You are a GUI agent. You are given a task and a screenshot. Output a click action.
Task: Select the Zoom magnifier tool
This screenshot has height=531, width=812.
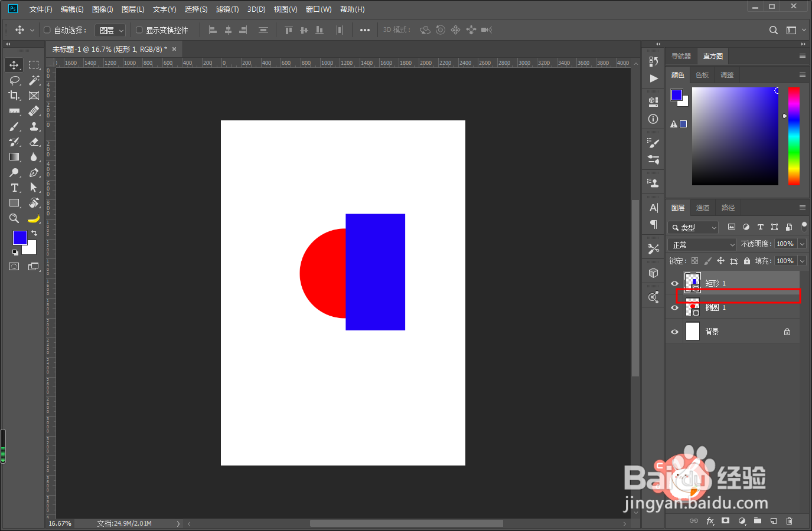coord(14,218)
